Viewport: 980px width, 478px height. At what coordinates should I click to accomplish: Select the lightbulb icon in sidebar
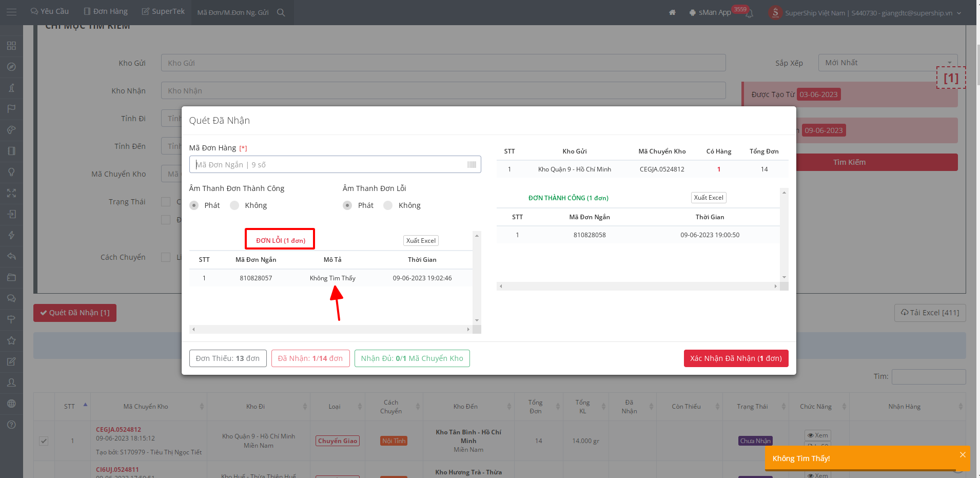click(x=11, y=172)
